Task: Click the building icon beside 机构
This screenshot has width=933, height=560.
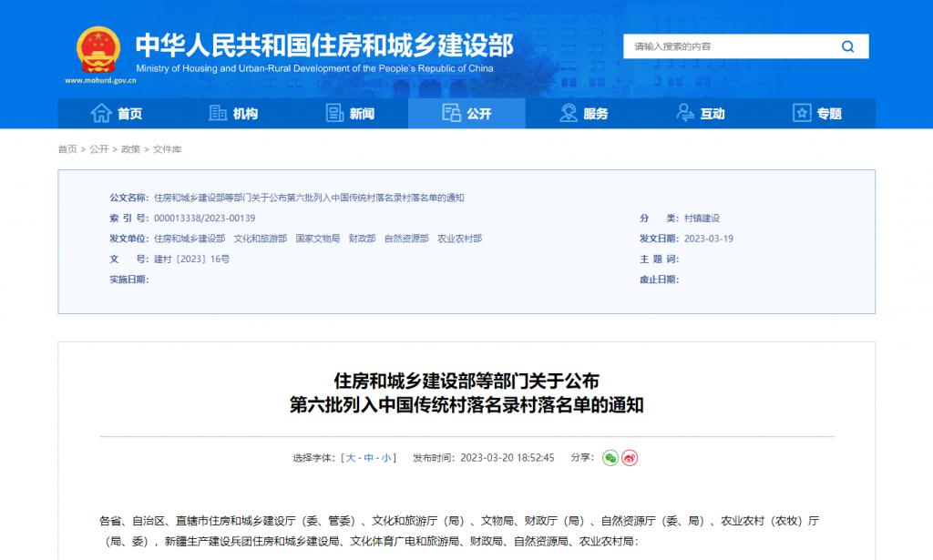Action: (x=218, y=113)
